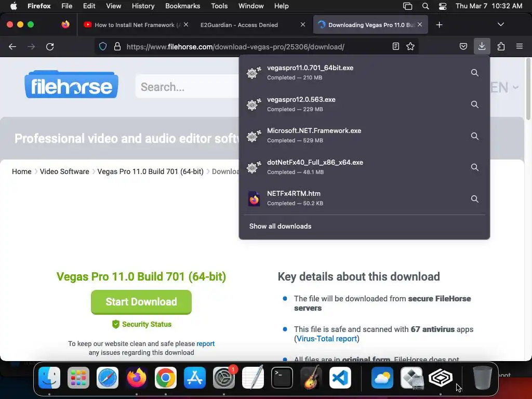532x399 pixels.
Task: Click the report link
Action: pos(206,344)
